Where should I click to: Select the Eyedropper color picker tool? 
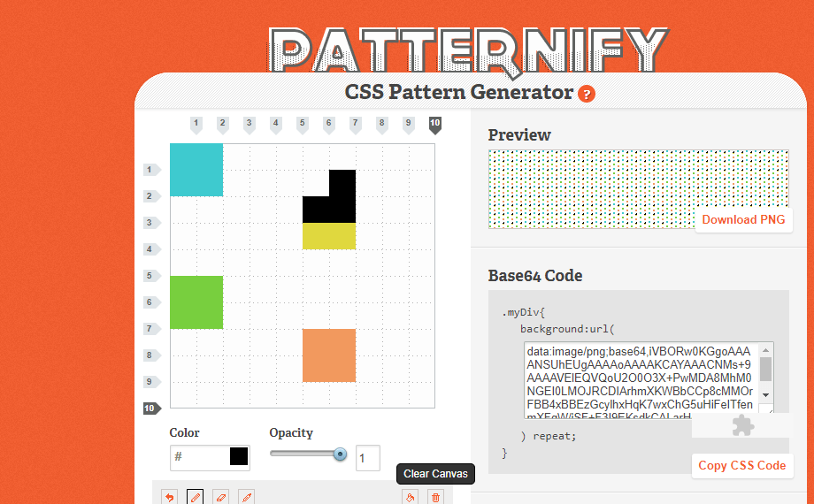(247, 497)
